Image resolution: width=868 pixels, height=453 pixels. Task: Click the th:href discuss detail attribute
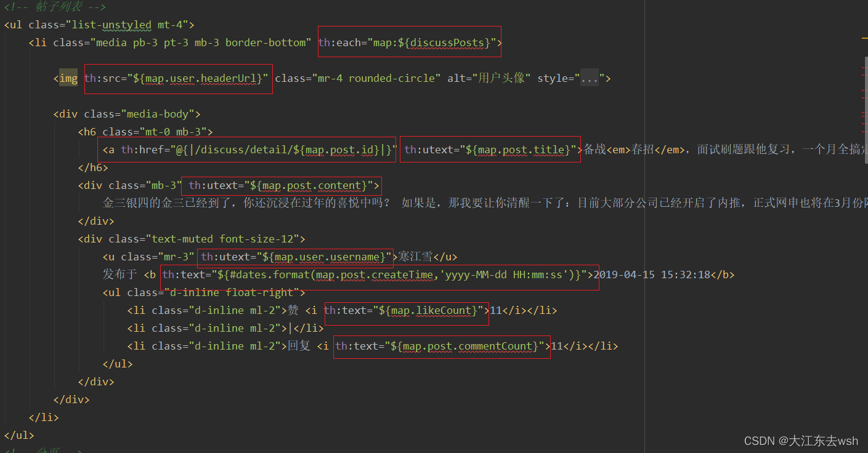click(258, 150)
